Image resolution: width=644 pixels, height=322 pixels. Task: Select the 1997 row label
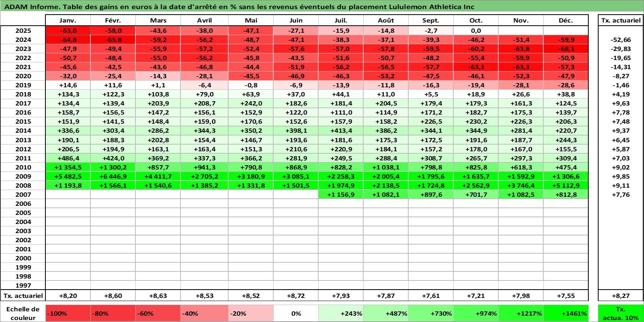tap(23, 285)
